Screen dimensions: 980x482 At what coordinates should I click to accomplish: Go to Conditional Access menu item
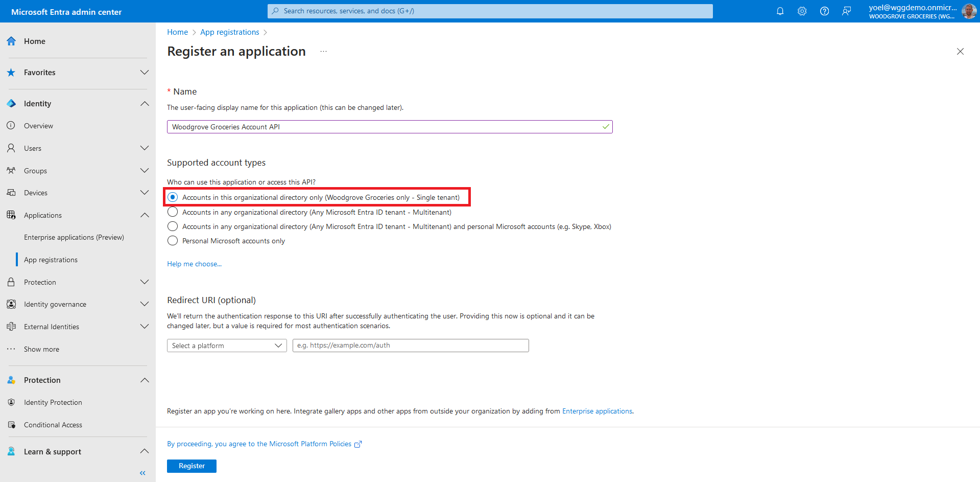[53, 425]
